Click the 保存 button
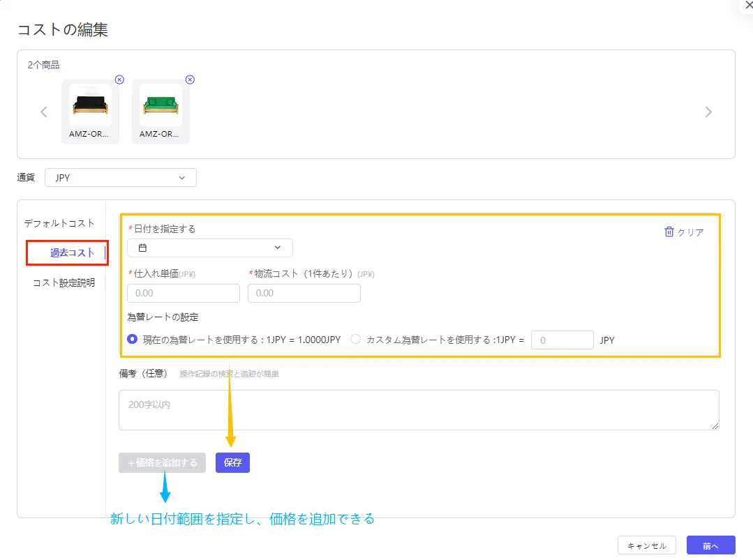 click(232, 462)
